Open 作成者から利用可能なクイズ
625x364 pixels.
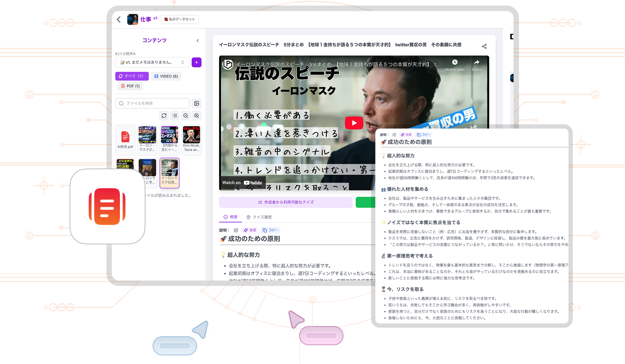click(286, 202)
